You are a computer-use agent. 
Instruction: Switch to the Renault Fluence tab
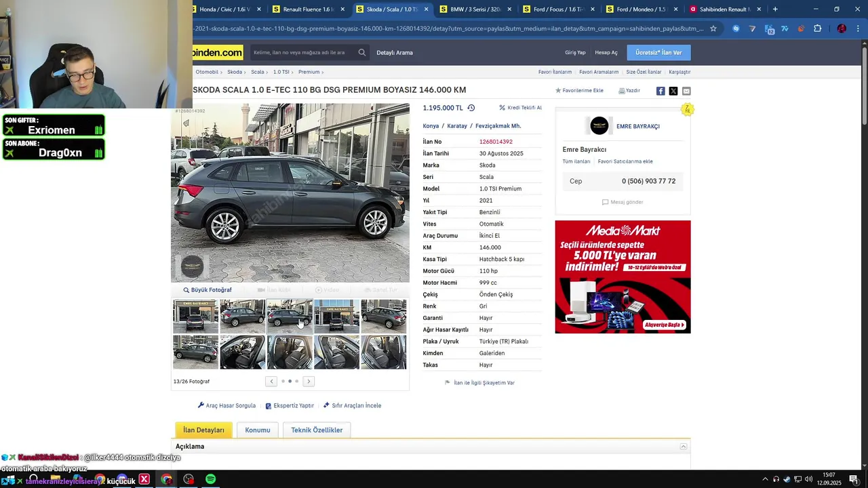309,9
